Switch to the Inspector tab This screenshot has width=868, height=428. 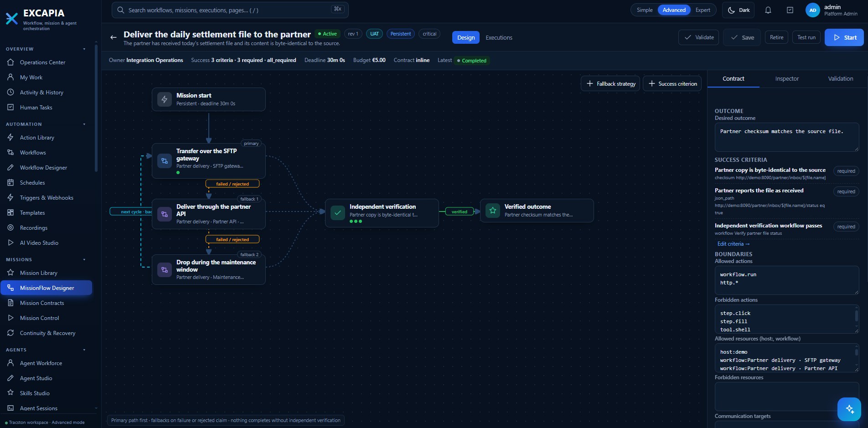coord(787,78)
